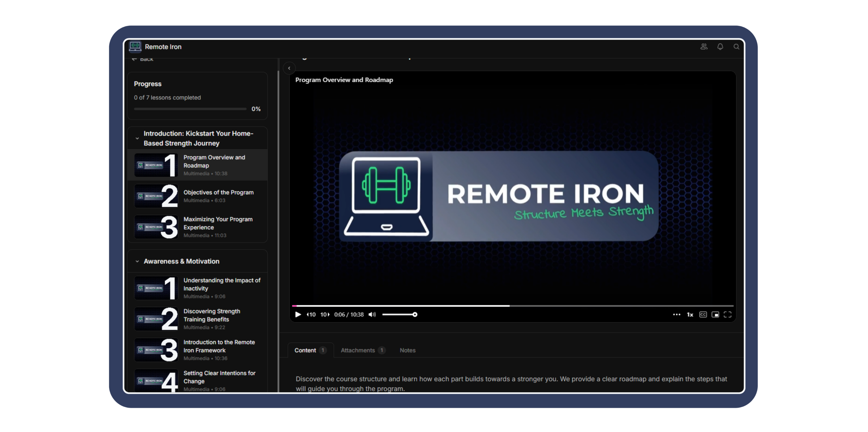This screenshot has width=868, height=432.
Task: Mute the video volume speaker icon
Action: coord(372,315)
